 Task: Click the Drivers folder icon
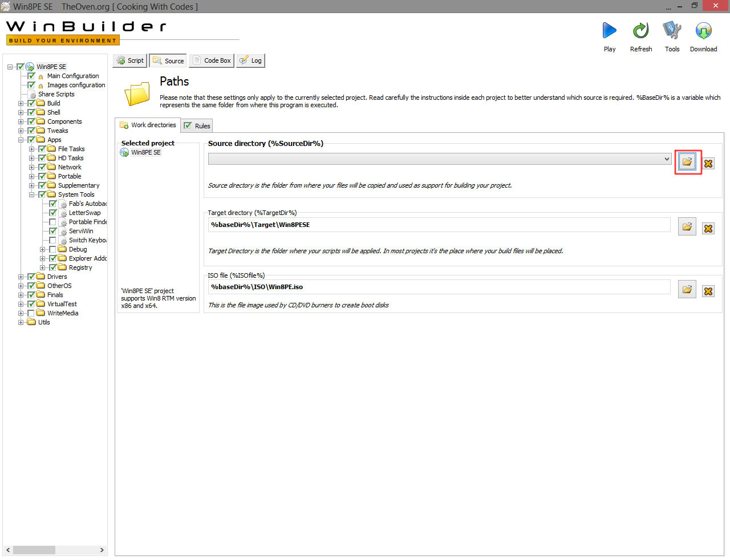pos(41,277)
